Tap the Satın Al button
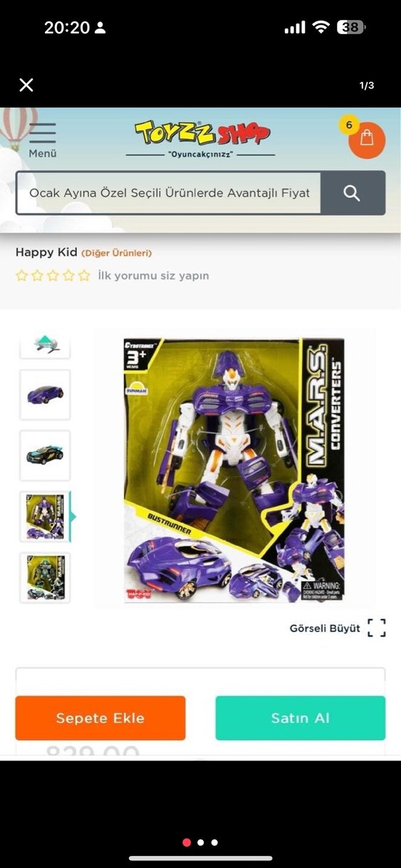Image resolution: width=401 pixels, height=868 pixels. [301, 718]
